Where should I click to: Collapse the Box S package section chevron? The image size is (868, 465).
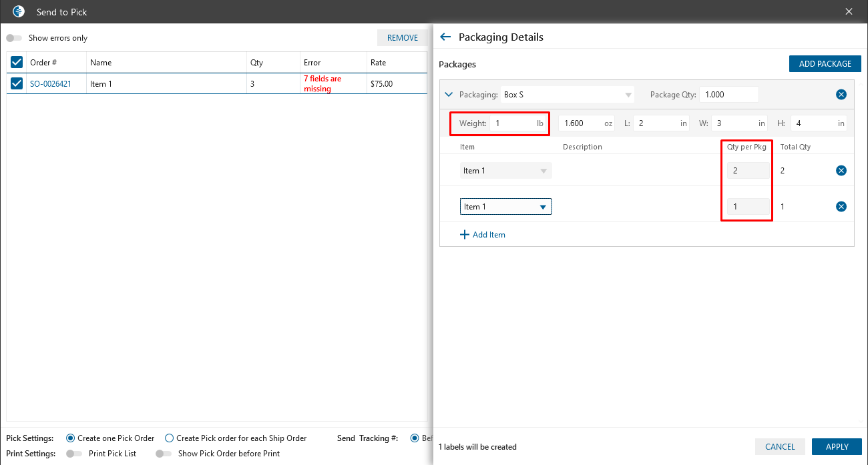(x=449, y=95)
